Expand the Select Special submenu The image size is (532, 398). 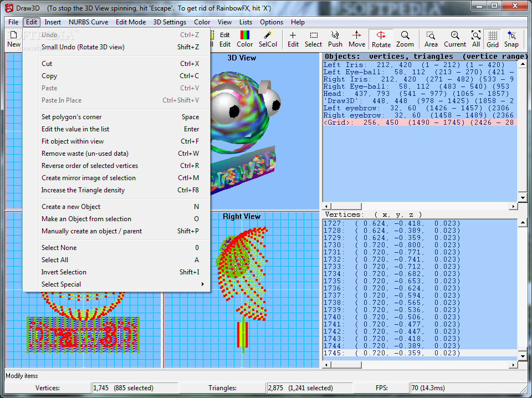click(116, 285)
